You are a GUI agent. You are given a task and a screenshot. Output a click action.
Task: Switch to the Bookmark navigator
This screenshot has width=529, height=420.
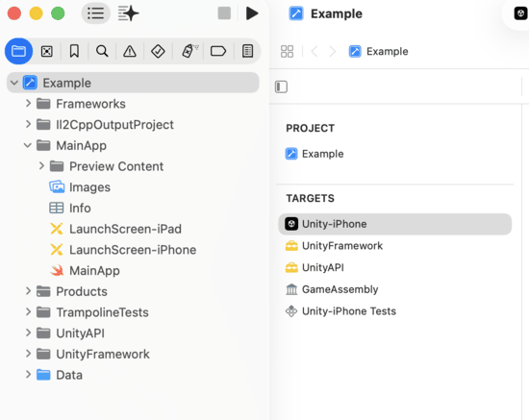74,51
